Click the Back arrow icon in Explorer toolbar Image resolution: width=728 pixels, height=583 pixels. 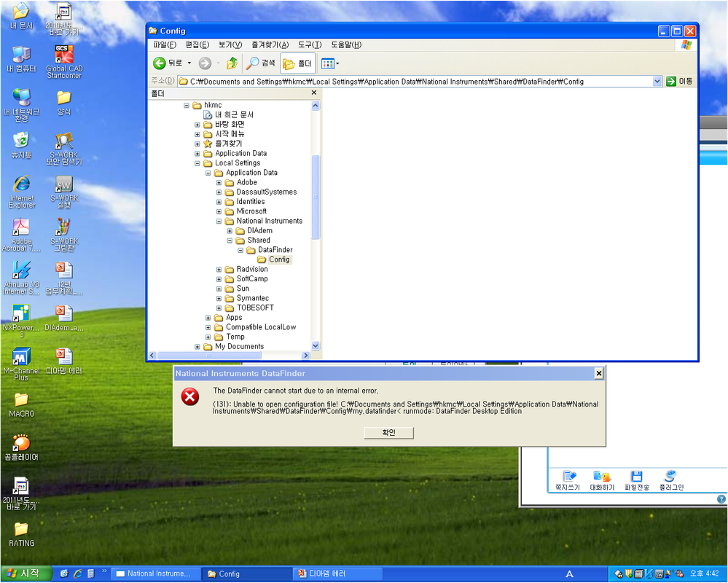160,63
